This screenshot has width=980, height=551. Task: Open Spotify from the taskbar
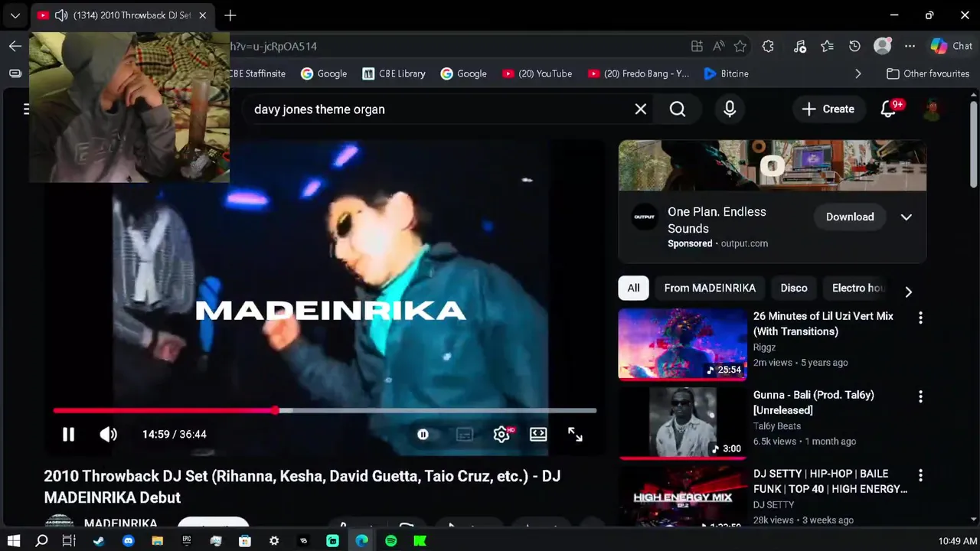pyautogui.click(x=390, y=541)
